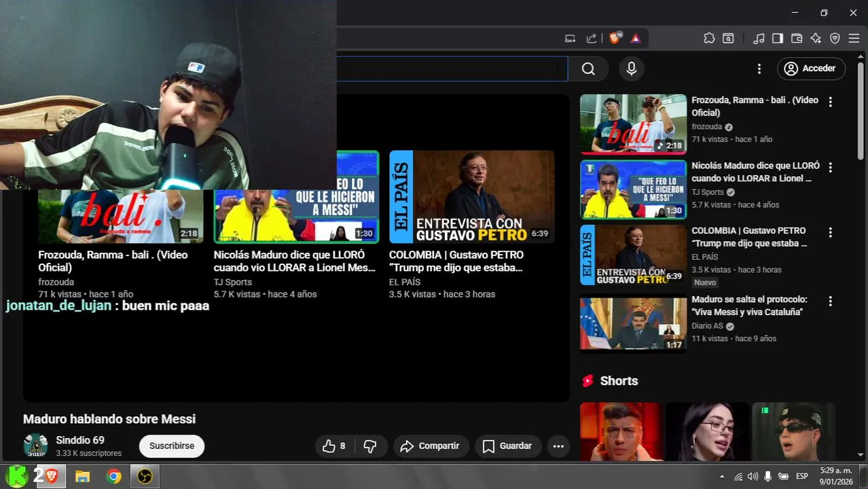Open sidebar Entrevista Gustavo Petro thumbnail 6:39
The width and height of the screenshot is (868, 489).
coord(633,255)
